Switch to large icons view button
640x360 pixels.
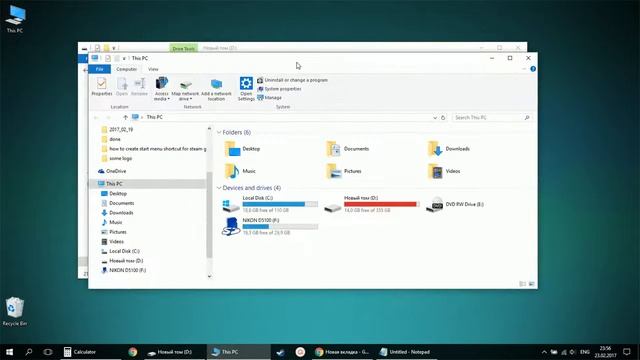pyautogui.click(x=531, y=284)
